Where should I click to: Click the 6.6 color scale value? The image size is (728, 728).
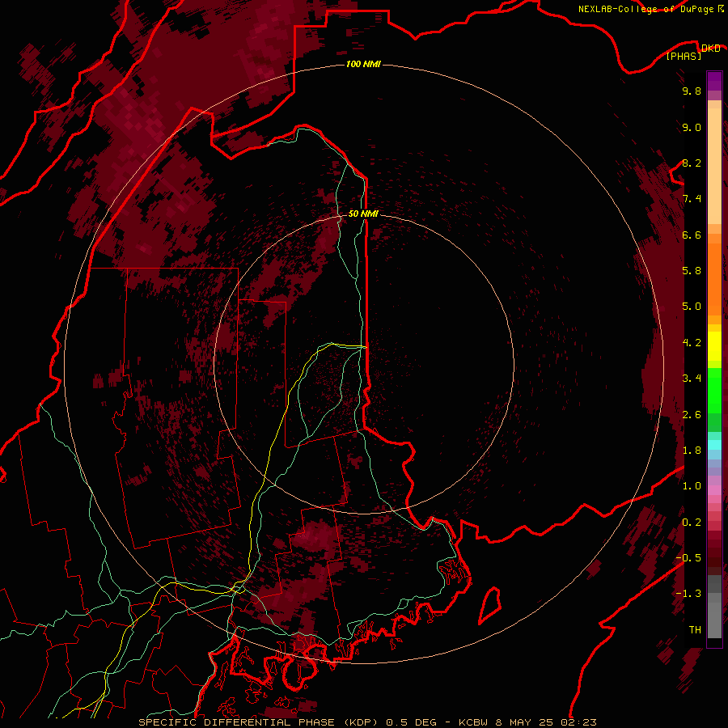[692, 235]
